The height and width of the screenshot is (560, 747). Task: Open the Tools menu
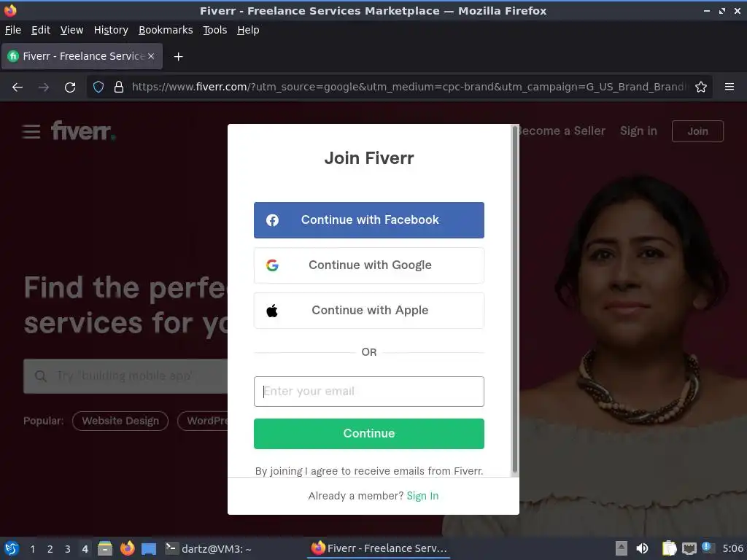click(x=215, y=30)
